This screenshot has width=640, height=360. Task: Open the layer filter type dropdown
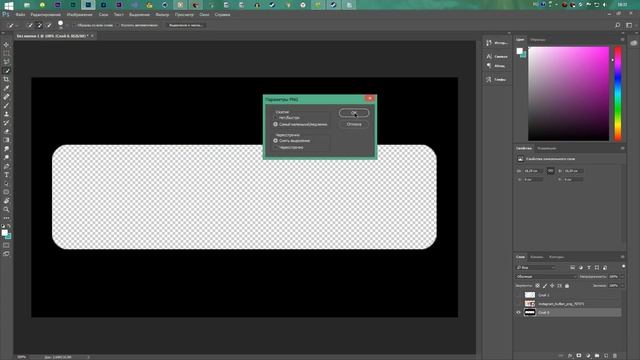click(x=536, y=267)
